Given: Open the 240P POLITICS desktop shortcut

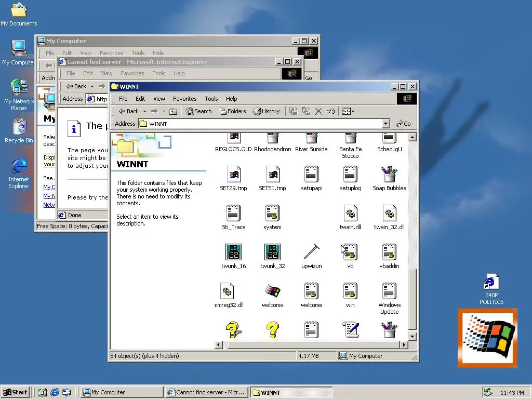Looking at the screenshot, I should tap(491, 289).
